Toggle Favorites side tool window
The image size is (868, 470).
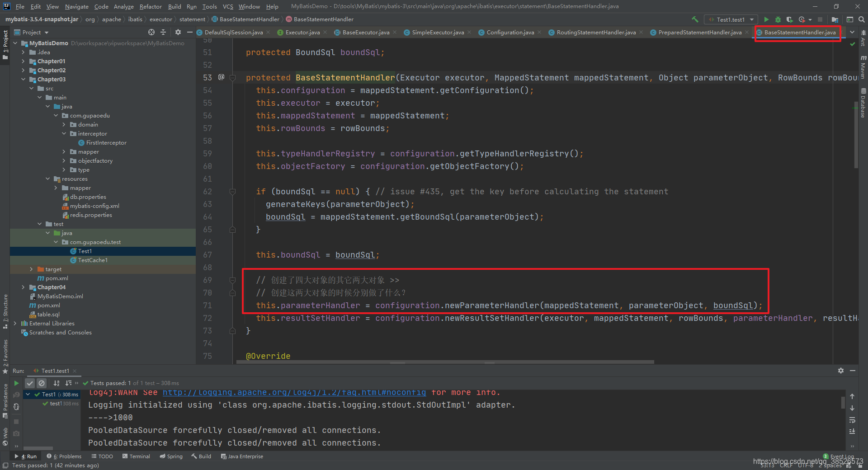5,357
